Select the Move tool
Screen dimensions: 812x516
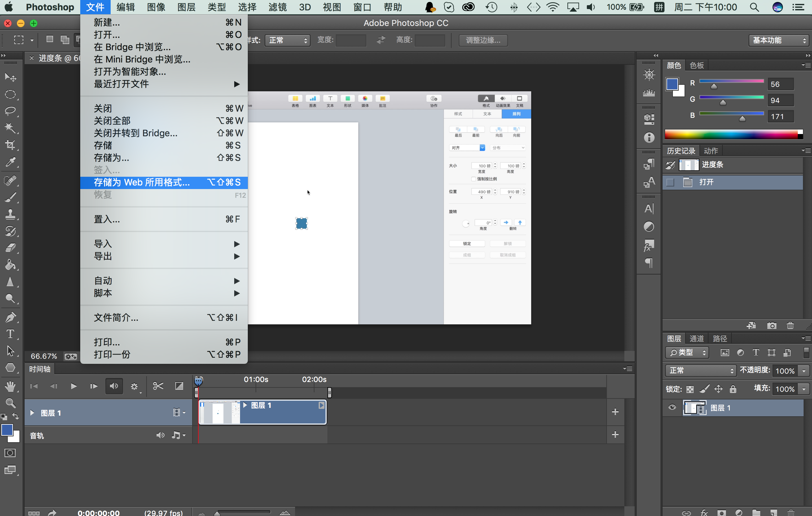(10, 77)
